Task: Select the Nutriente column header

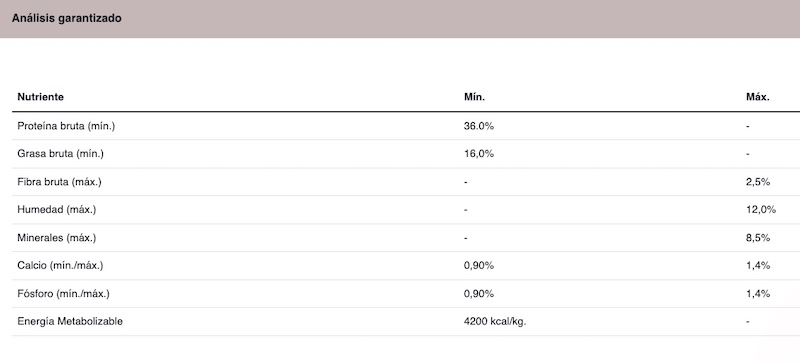Action: 40,97
